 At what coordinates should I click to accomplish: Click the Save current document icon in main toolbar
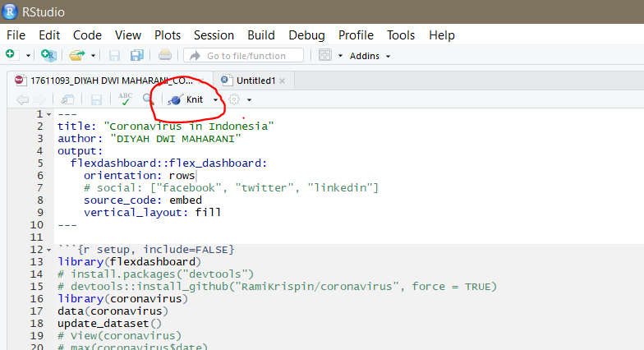click(x=114, y=55)
